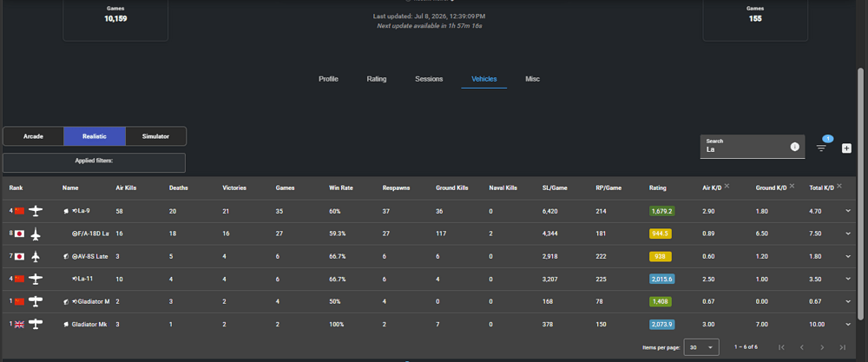Remove the Ground K/D column
The image size is (868, 362).
click(792, 186)
